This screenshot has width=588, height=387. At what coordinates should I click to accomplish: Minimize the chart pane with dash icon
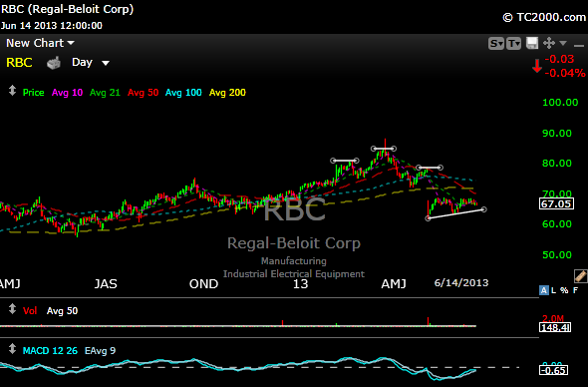point(579,46)
